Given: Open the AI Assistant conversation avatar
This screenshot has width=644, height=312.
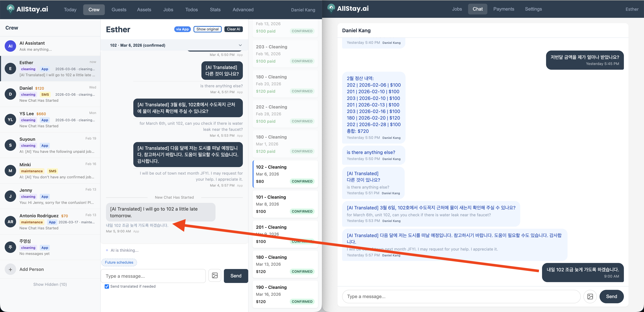Looking at the screenshot, I should 10,46.
